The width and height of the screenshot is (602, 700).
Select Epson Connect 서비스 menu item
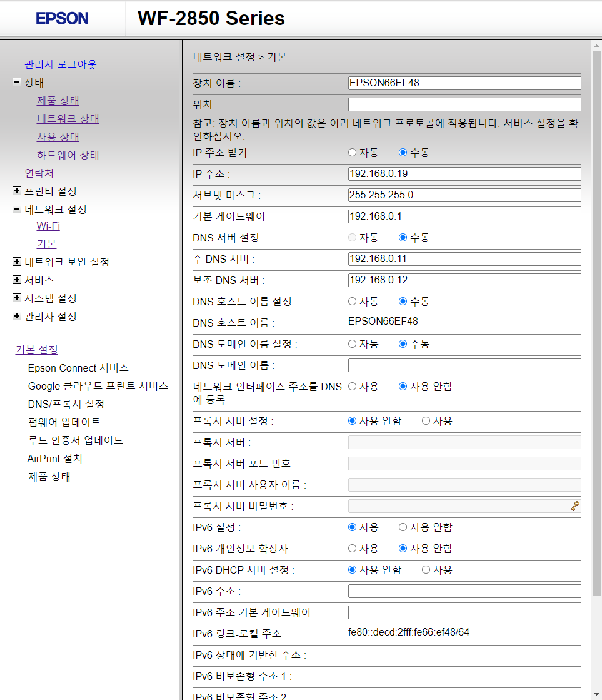[78, 368]
